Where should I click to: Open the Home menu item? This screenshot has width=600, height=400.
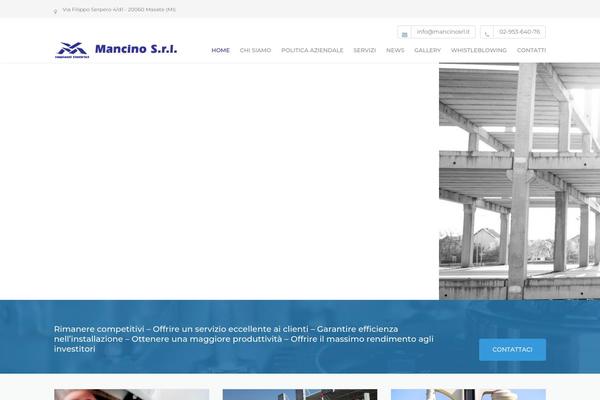click(x=220, y=50)
